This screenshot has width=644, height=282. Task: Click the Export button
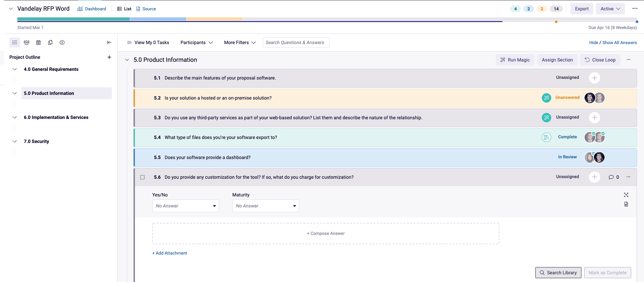coord(582,9)
